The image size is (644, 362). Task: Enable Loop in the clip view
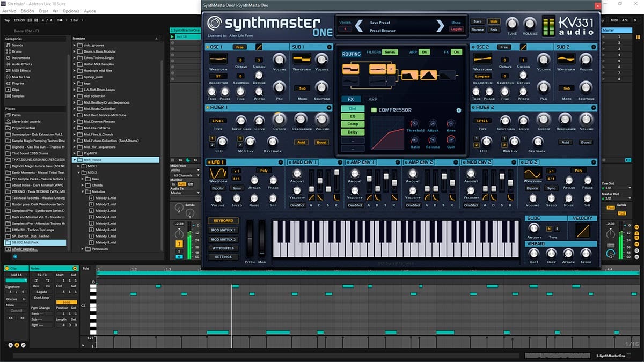[67, 302]
